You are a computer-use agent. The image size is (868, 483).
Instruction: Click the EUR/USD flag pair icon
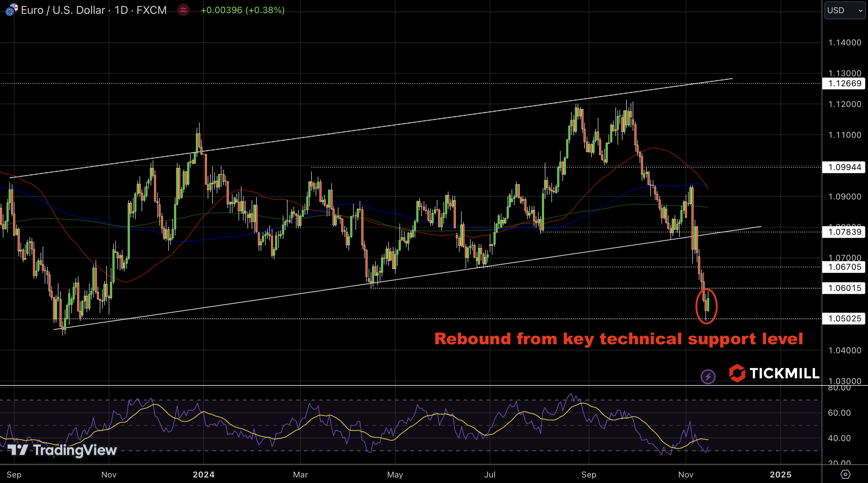pos(11,10)
